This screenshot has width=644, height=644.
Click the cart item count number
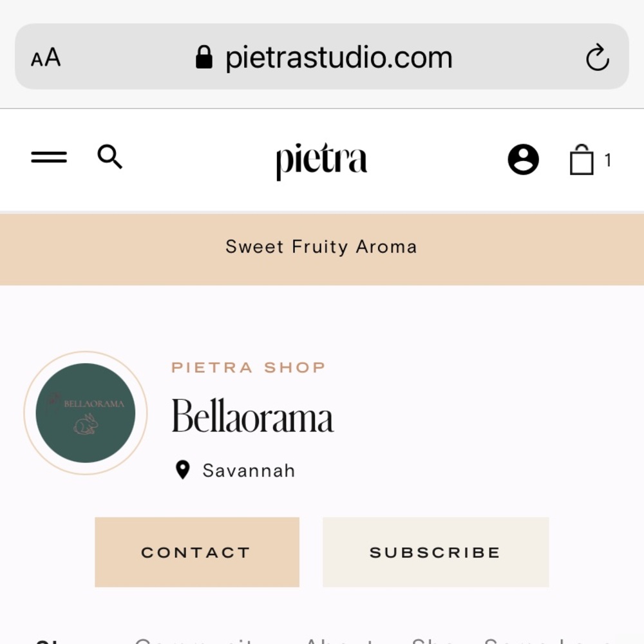(608, 160)
